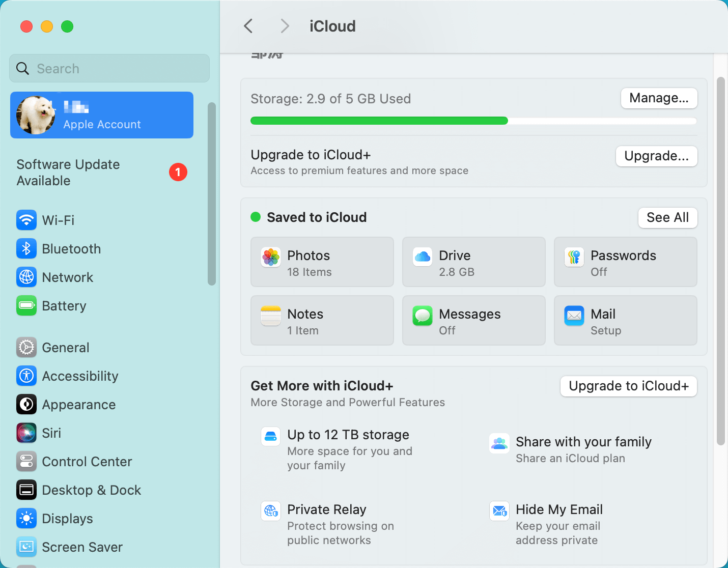Select the Messages icon
Viewport: 728px width, 568px height.
click(x=422, y=316)
